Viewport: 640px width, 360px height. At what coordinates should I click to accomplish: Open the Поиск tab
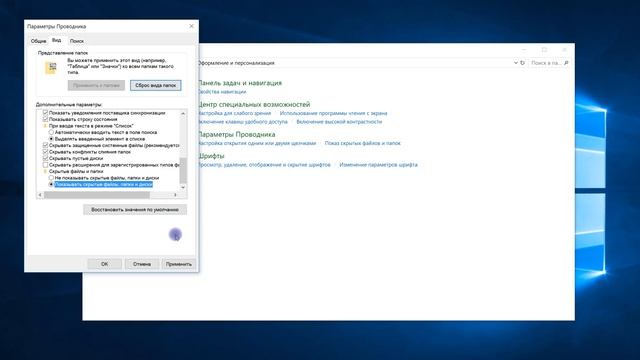point(77,41)
